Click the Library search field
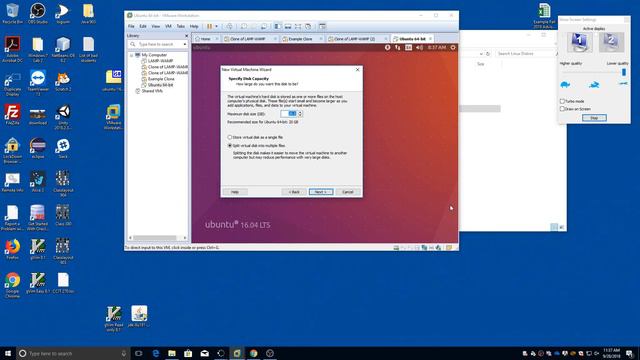Screen dimensions: 640x360 pyautogui.click(x=158, y=44)
